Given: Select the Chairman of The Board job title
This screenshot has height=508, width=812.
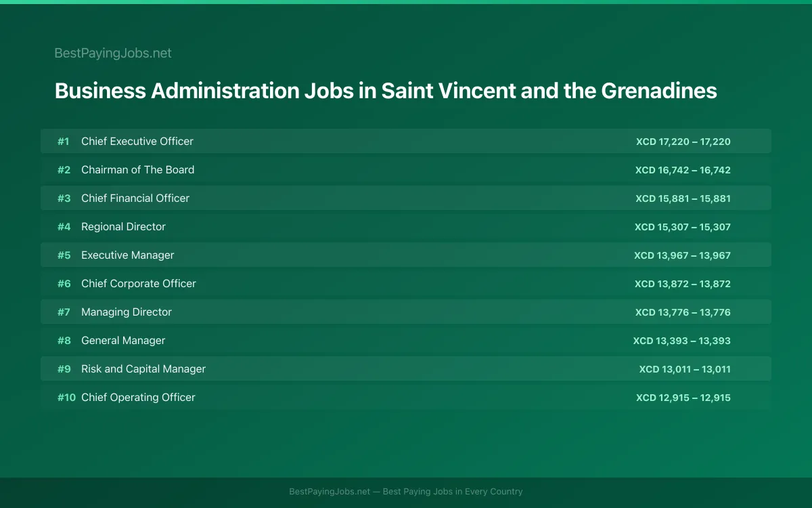Looking at the screenshot, I should [137, 169].
